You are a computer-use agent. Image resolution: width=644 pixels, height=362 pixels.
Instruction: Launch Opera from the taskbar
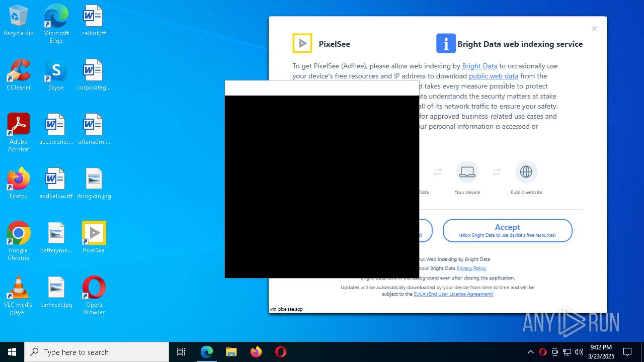pos(280,352)
